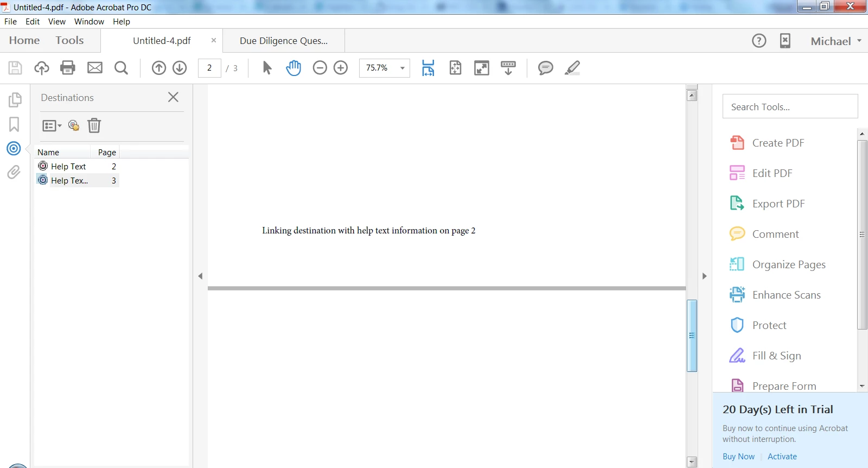The height and width of the screenshot is (468, 868).
Task: Open the Create PDF tool
Action: click(767, 143)
